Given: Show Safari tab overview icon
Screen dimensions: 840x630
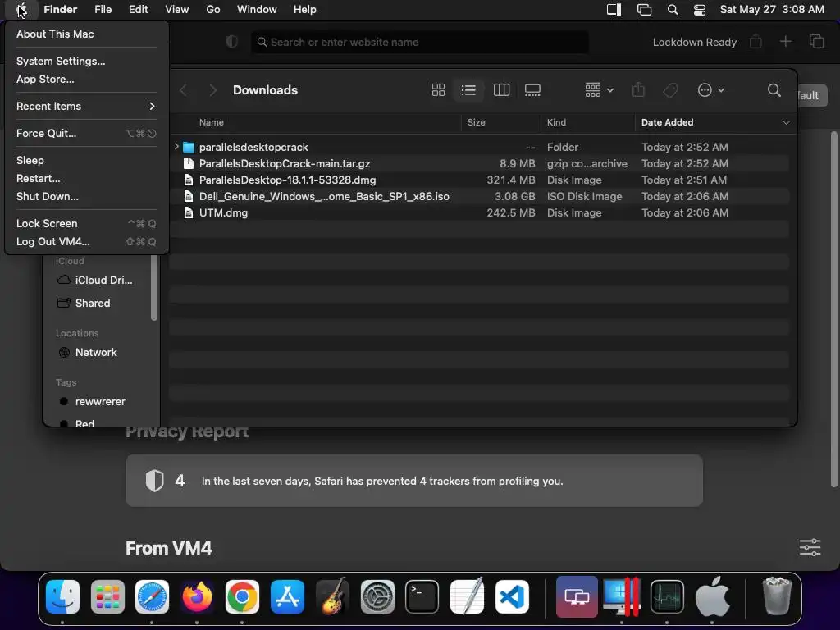Looking at the screenshot, I should [816, 42].
